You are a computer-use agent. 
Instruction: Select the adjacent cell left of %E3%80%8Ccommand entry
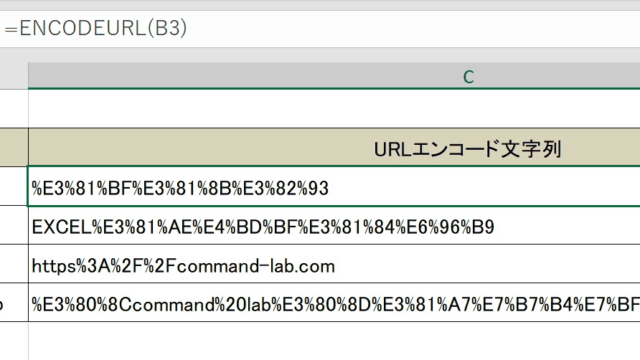pyautogui.click(x=14, y=302)
